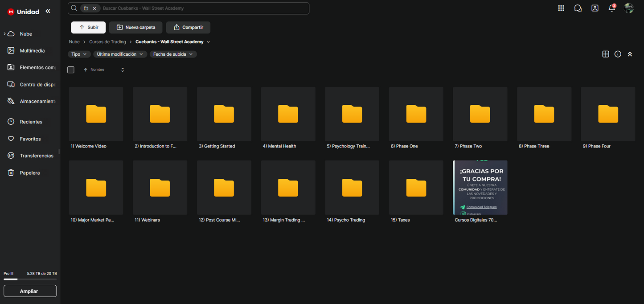Open the notifications bell
644x304 pixels.
612,8
